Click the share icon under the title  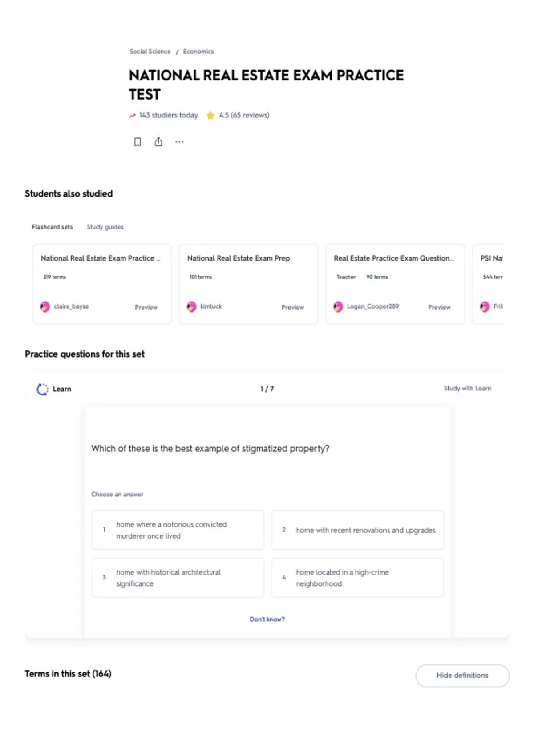(x=158, y=142)
